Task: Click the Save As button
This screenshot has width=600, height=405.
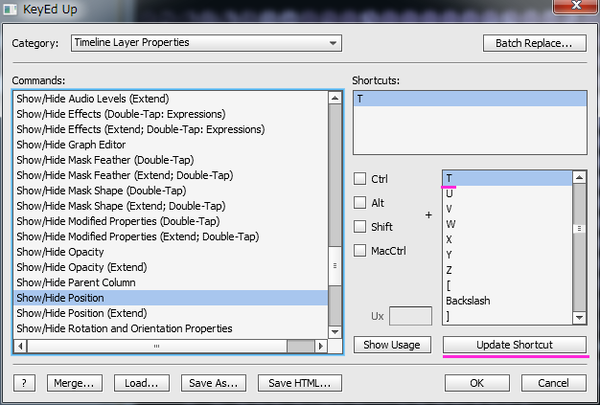Action: [x=213, y=383]
